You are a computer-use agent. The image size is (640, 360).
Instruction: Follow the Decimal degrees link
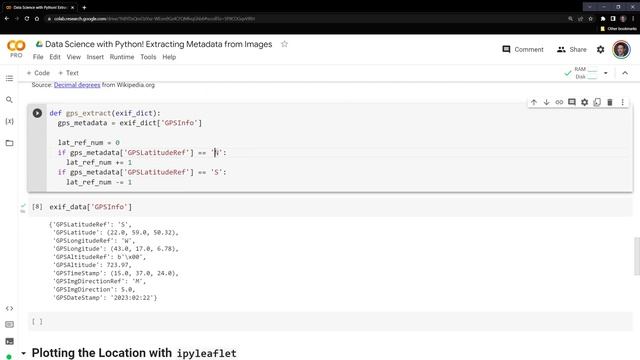(x=77, y=85)
